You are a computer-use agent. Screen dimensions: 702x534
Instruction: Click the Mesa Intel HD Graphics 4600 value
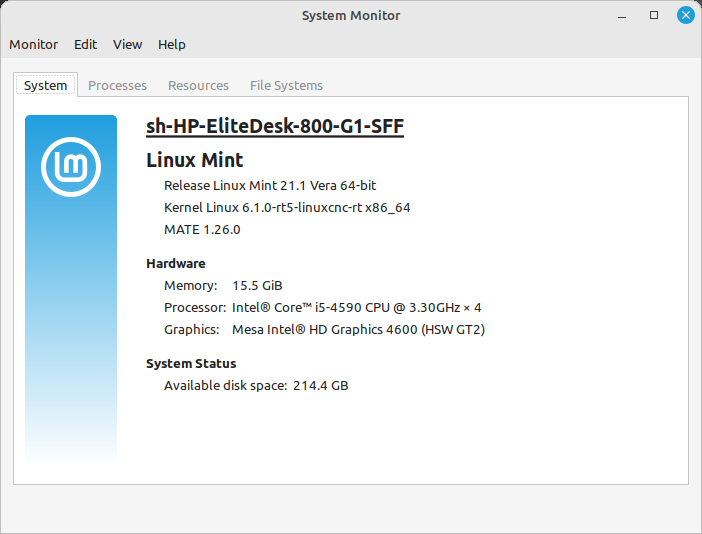click(x=359, y=329)
